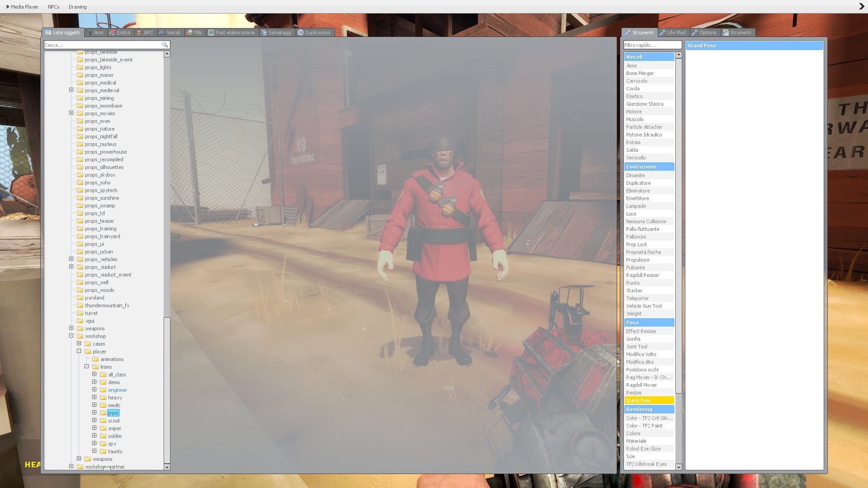The width and height of the screenshot is (868, 488).
Task: Expand the engineer folder in tree
Action: 94,389
